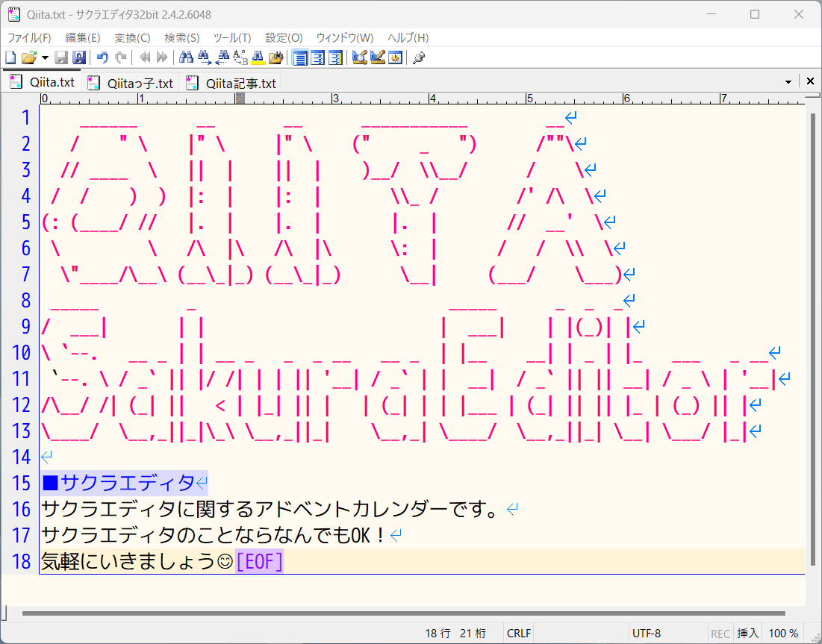Open the ウィンドウ(W) menu
The image size is (822, 644).
point(345,38)
